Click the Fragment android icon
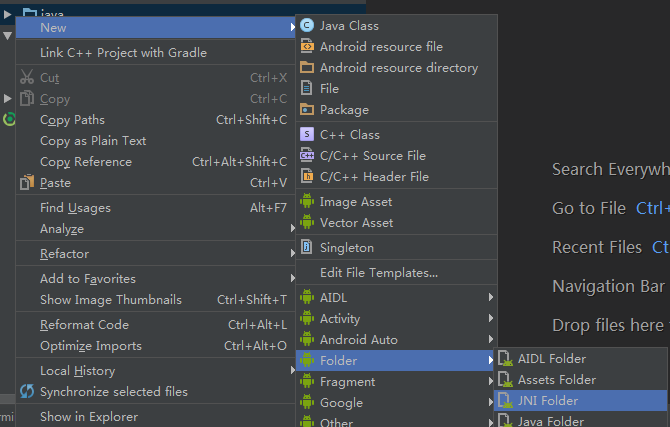This screenshot has width=670, height=427. (307, 380)
